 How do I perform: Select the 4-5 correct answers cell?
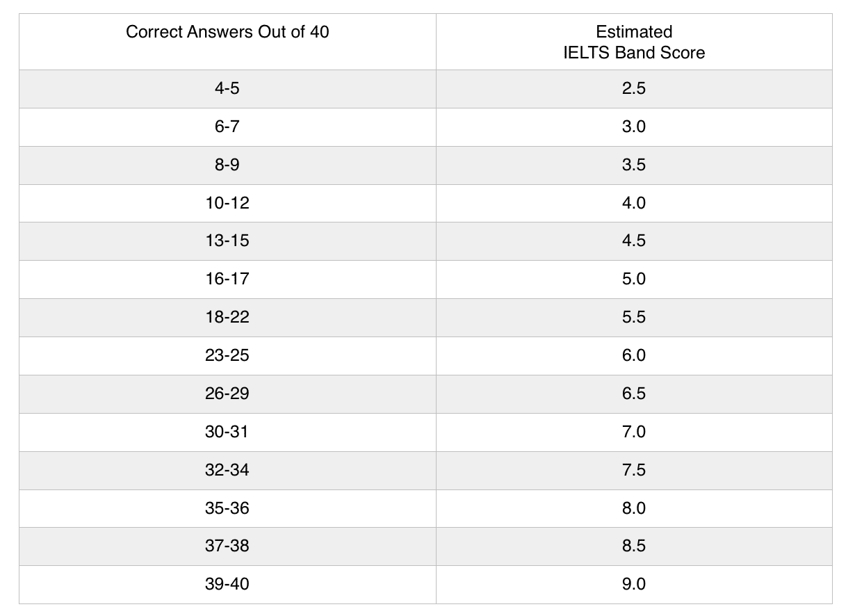(227, 88)
